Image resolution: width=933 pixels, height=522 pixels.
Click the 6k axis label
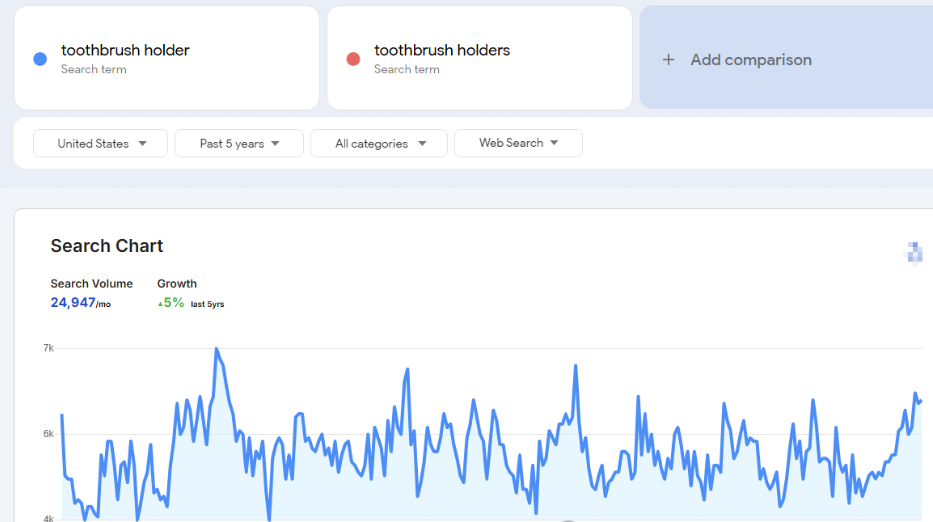coord(48,434)
